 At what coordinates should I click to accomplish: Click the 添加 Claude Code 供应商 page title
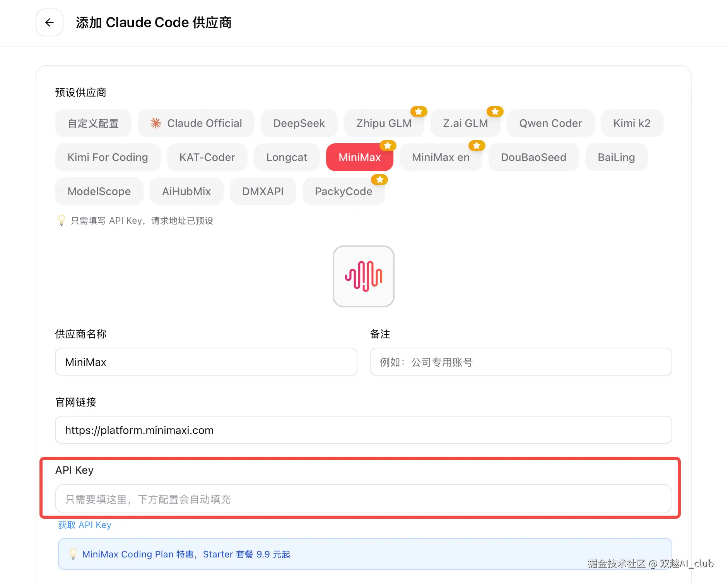[154, 22]
